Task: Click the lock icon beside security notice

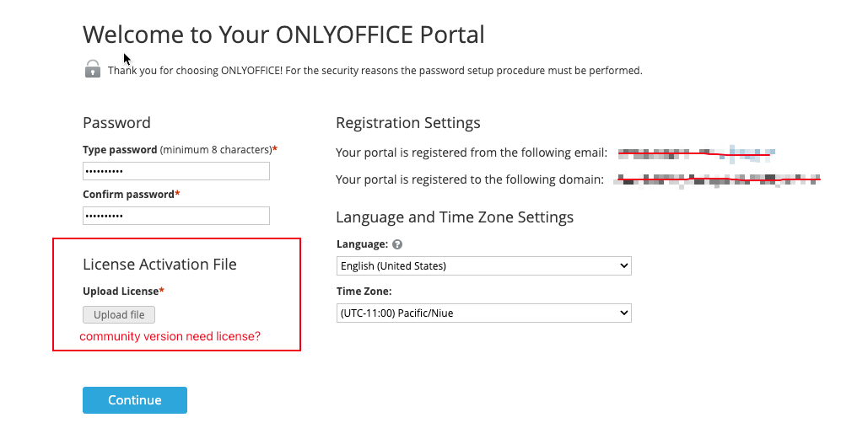Action: (x=93, y=69)
